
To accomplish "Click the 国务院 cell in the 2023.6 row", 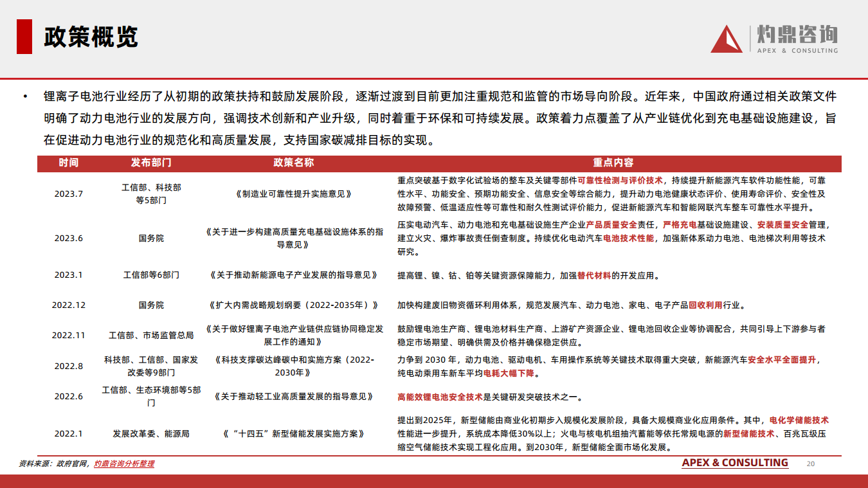I will 151,238.
